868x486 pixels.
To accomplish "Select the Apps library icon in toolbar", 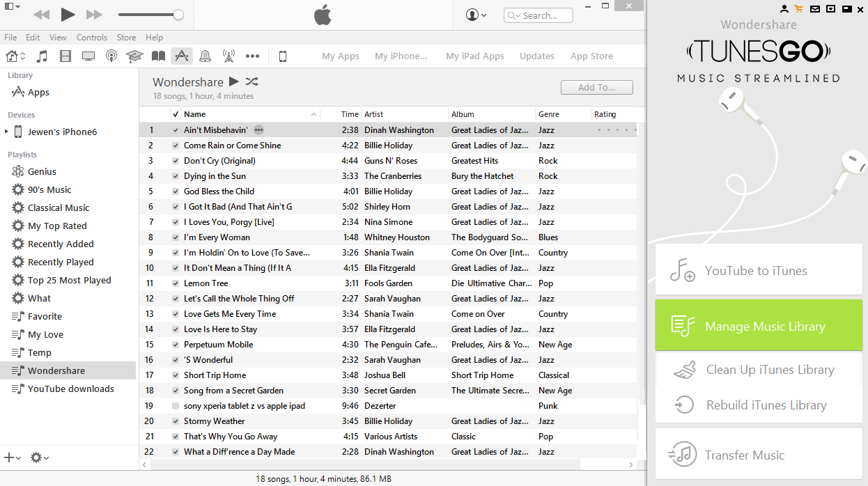I will (181, 56).
